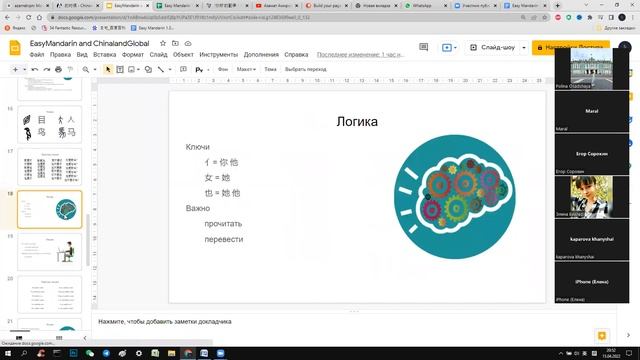Click the present-to-meeting camera icon
This screenshot has height=360, width=640.
point(447,48)
